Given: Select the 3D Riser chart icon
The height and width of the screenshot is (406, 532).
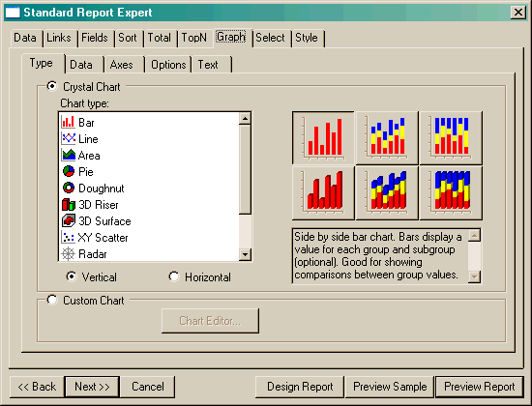Looking at the screenshot, I should coord(69,204).
